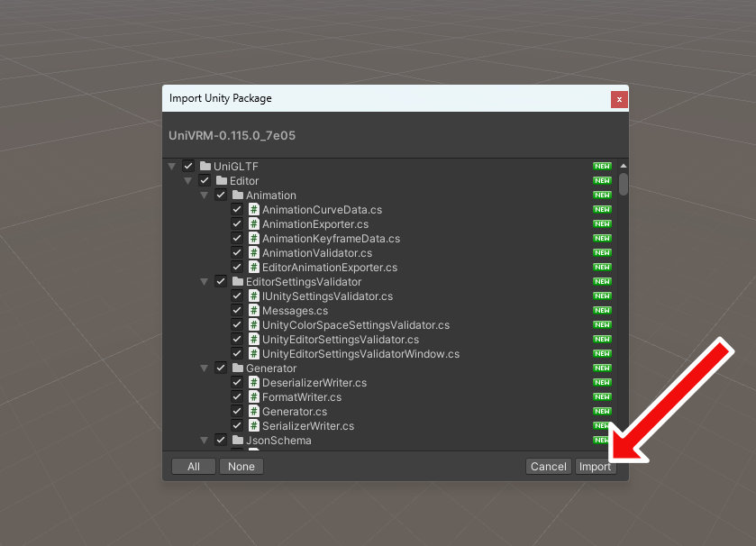
Task: Collapse the EditorSettingsValidator folder
Action: (x=205, y=281)
